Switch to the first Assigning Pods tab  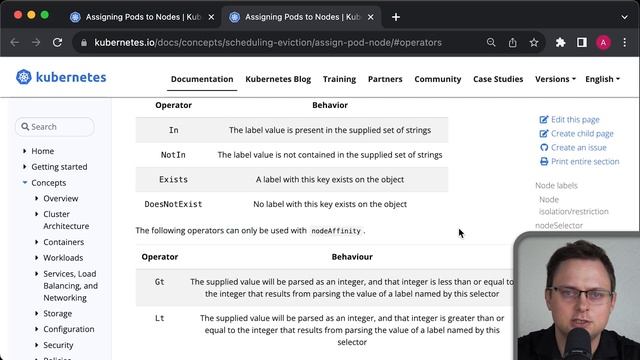[143, 17]
